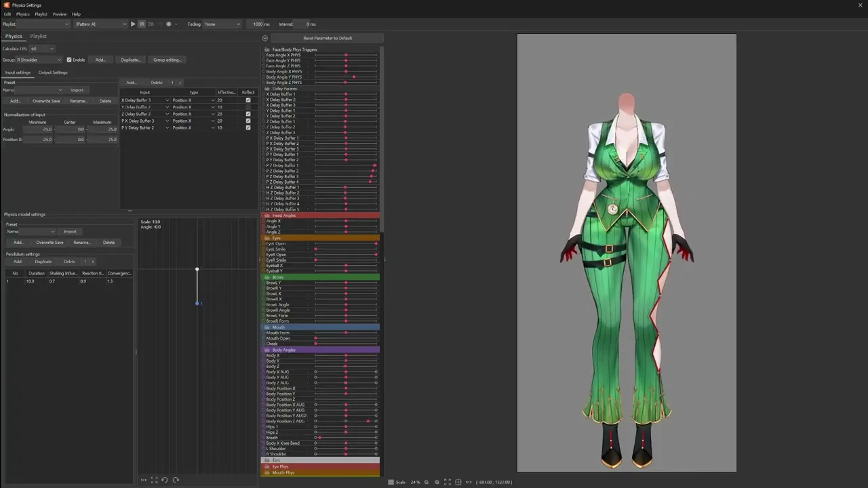The width and height of the screenshot is (868, 488).
Task: Toggle Reflect checkbox for Z Delay Buffer 3
Action: click(248, 114)
